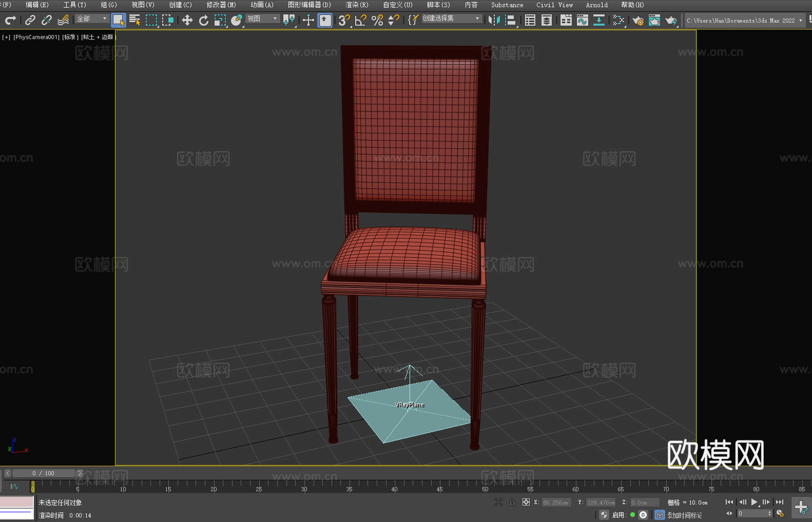Open the 视图 reference coordinate dropdown

click(x=262, y=18)
